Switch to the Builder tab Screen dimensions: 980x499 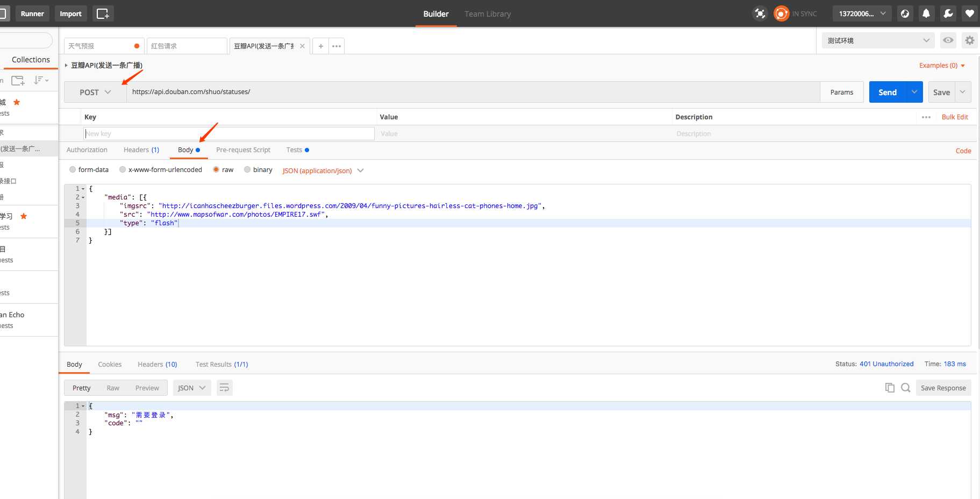point(436,14)
